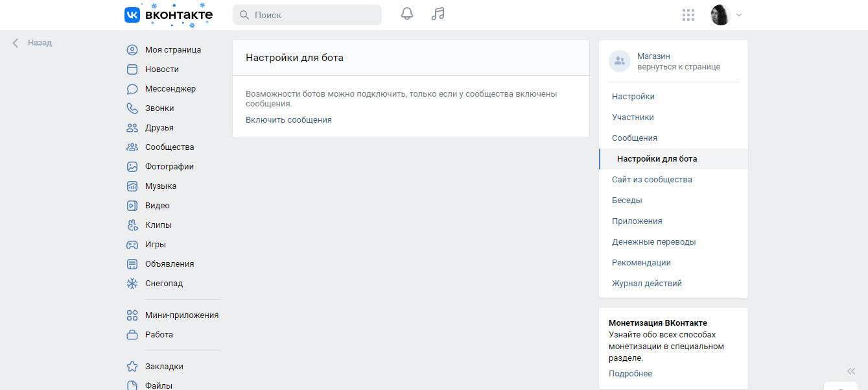Click the «Магазин» community avatar icon

tap(620, 61)
